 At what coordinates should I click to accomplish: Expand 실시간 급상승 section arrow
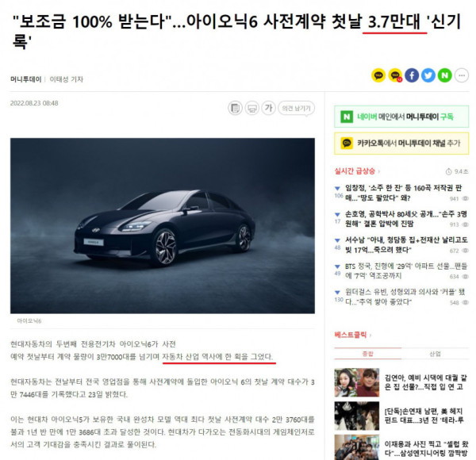pos(379,171)
